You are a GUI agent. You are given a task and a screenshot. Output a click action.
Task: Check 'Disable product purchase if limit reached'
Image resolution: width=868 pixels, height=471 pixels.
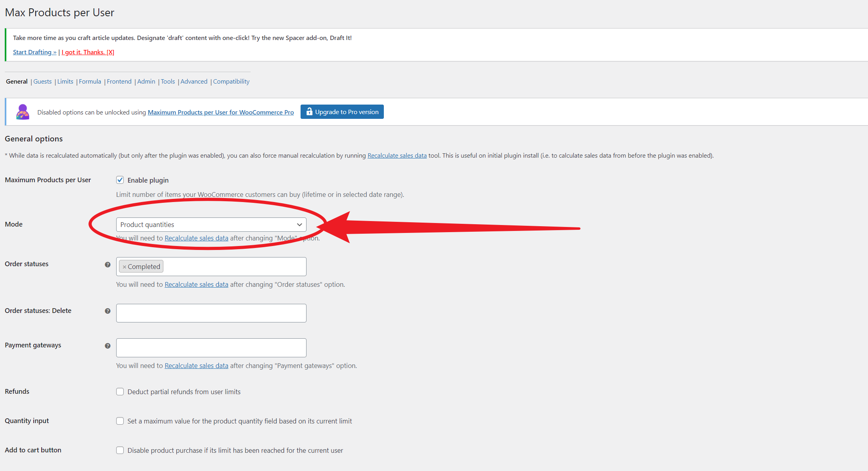point(120,450)
